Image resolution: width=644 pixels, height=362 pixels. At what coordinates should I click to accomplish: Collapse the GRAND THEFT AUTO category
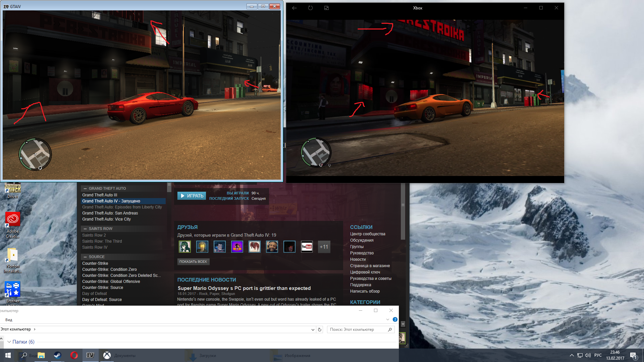point(85,189)
